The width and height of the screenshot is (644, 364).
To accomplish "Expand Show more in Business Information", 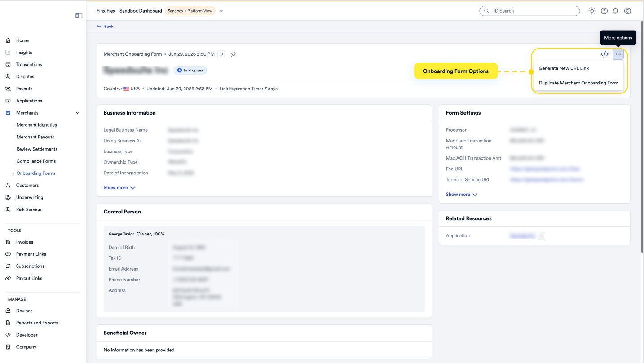I will click(x=119, y=188).
